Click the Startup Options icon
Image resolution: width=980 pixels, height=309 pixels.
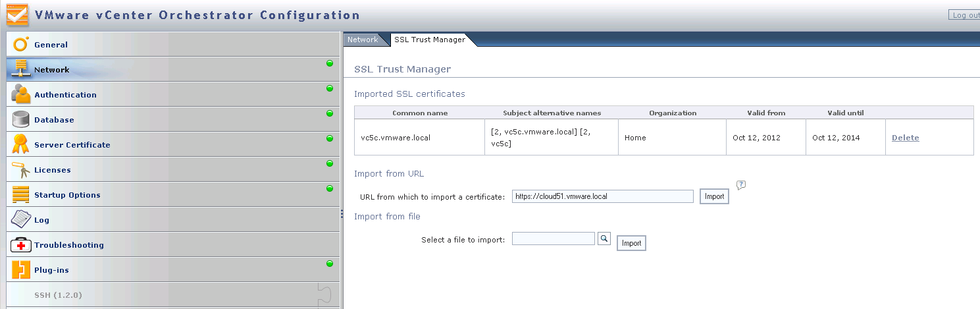(x=21, y=194)
